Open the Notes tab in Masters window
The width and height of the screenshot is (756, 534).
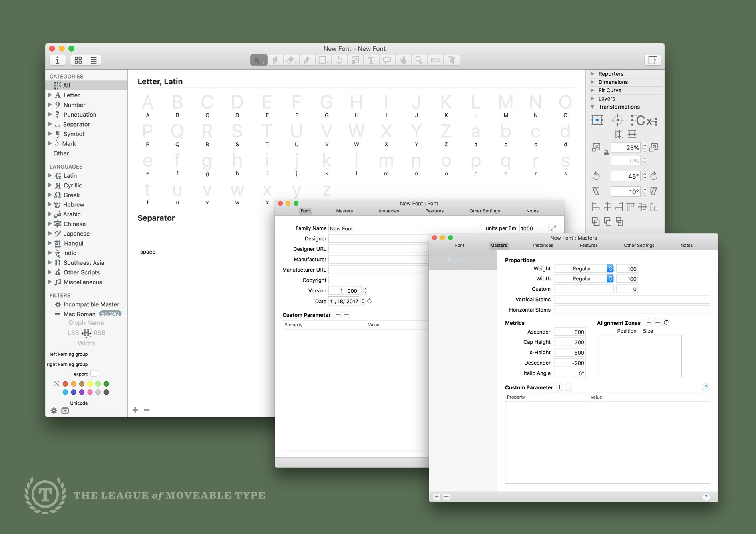[x=686, y=245]
